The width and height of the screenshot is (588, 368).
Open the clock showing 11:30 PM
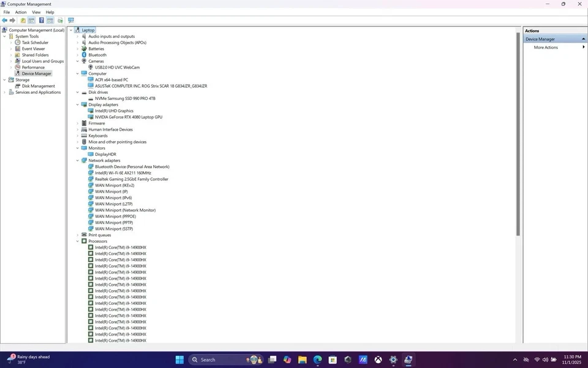(x=572, y=360)
